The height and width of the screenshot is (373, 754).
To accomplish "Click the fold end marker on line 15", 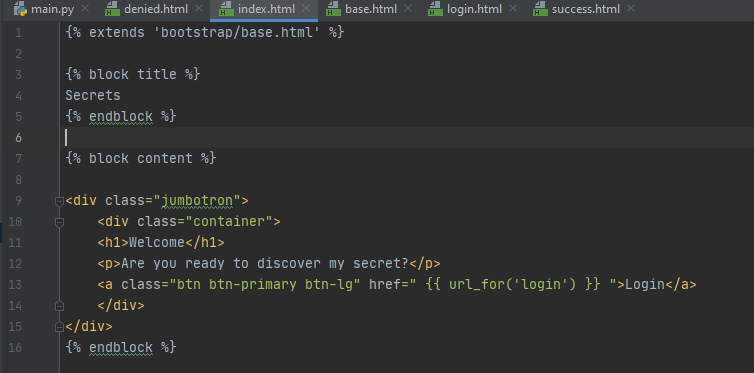I will [x=60, y=327].
